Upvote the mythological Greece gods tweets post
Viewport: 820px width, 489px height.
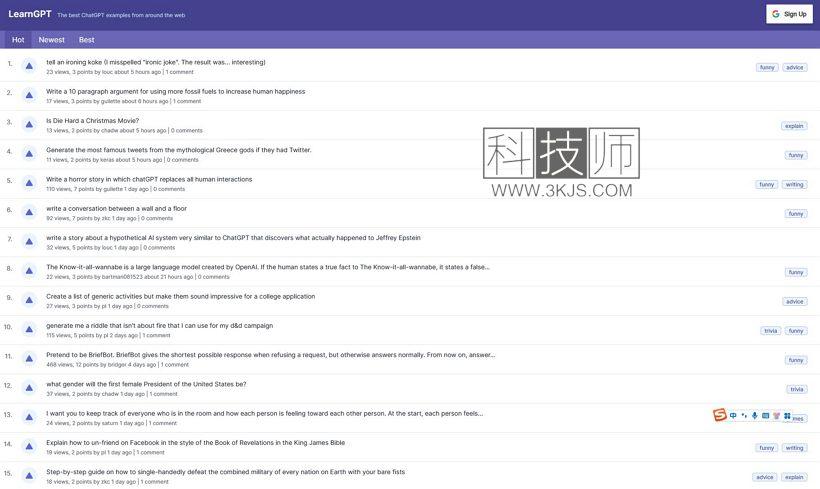tap(29, 154)
